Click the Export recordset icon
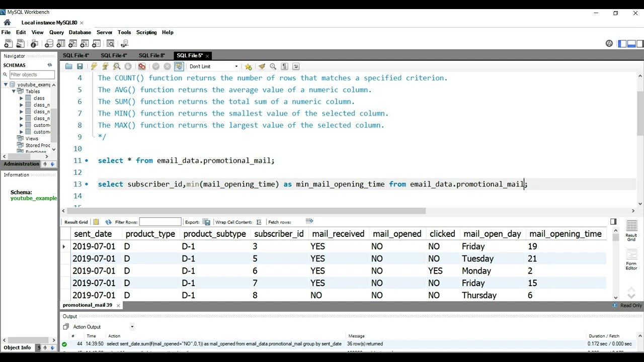This screenshot has height=362, width=644. tap(206, 222)
